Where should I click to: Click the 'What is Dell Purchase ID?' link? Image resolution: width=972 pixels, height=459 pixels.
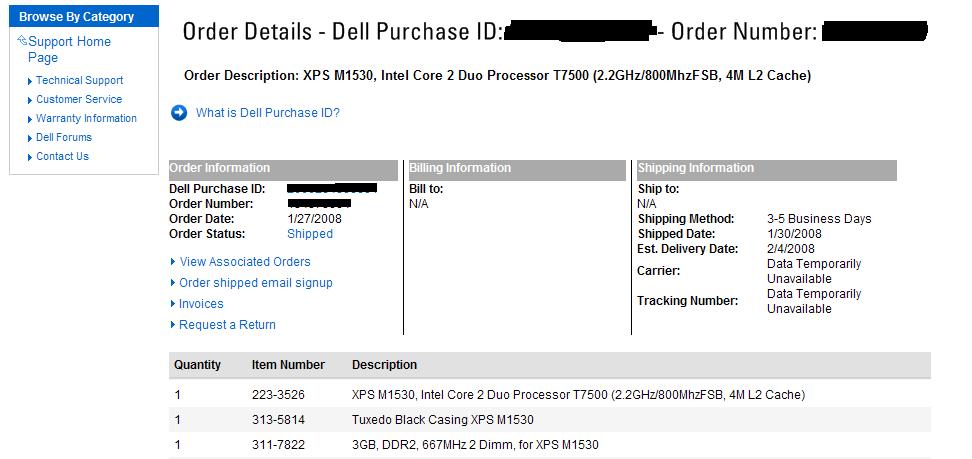pyautogui.click(x=267, y=113)
